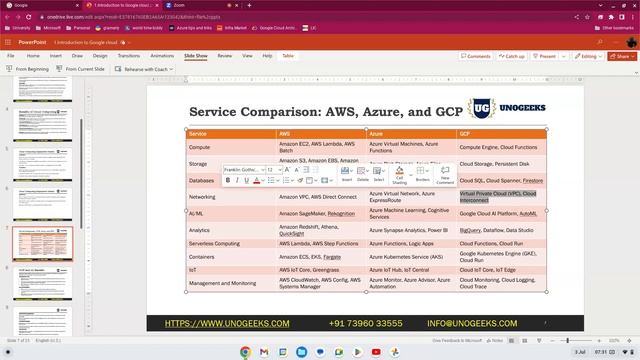This screenshot has height=360, width=640.
Task: Open Gmail from the shelf
Action: coord(264,352)
